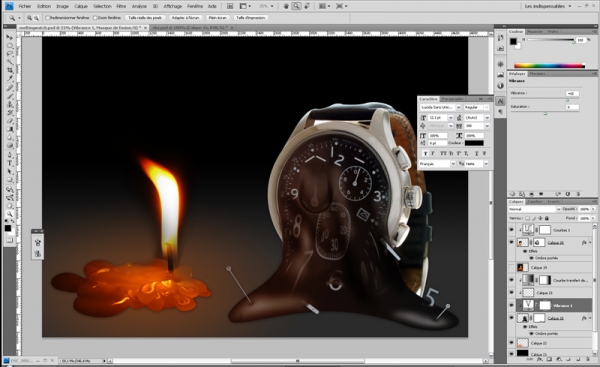Hide the Courbe transfert de dégradé layer
This screenshot has height=367, width=600.
point(512,280)
